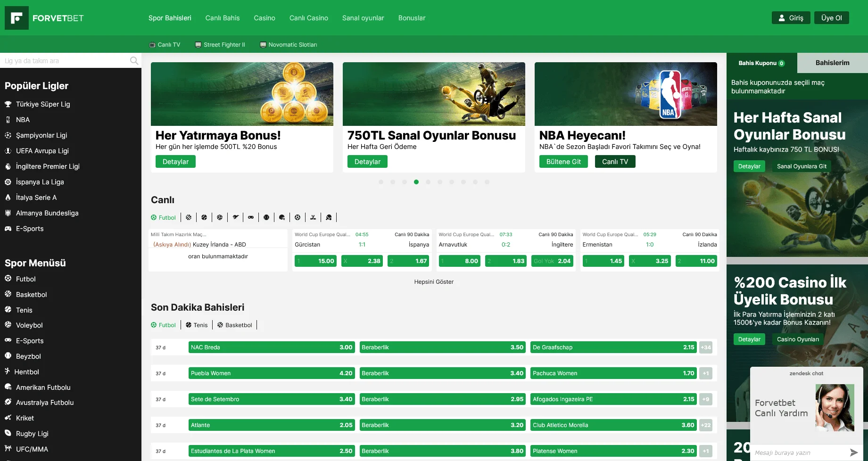The width and height of the screenshot is (868, 461).
Task: Show live basketball matches via Canlı basketball icon
Action: click(189, 217)
